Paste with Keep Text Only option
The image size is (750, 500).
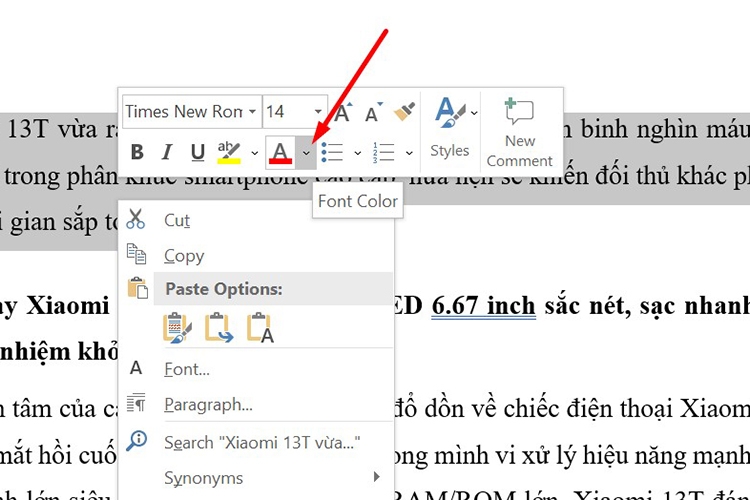point(260,328)
